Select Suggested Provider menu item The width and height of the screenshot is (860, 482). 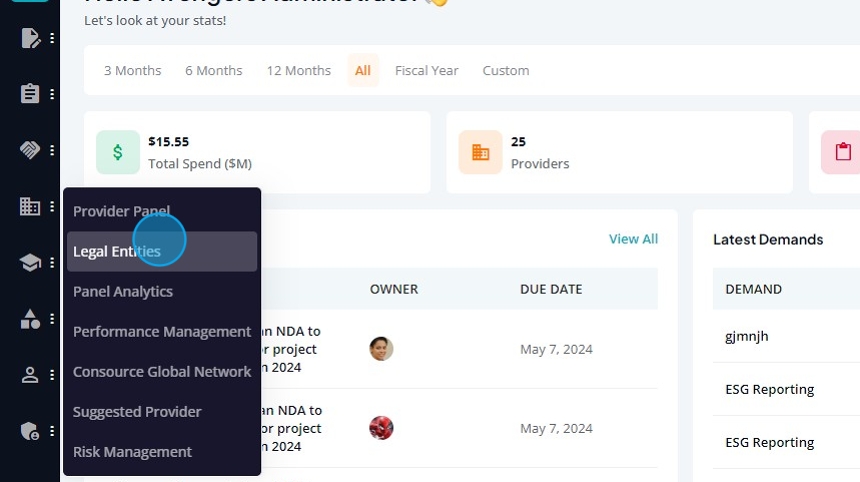click(x=162, y=411)
